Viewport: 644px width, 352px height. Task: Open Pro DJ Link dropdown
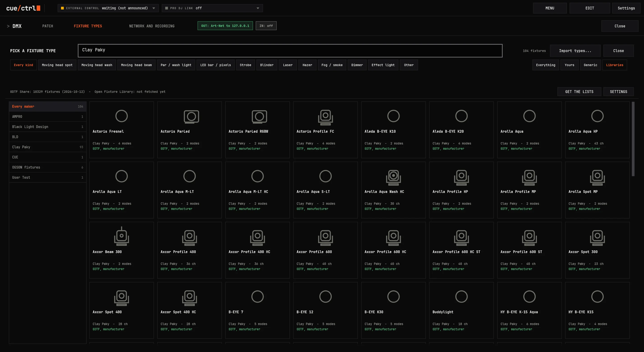(212, 8)
